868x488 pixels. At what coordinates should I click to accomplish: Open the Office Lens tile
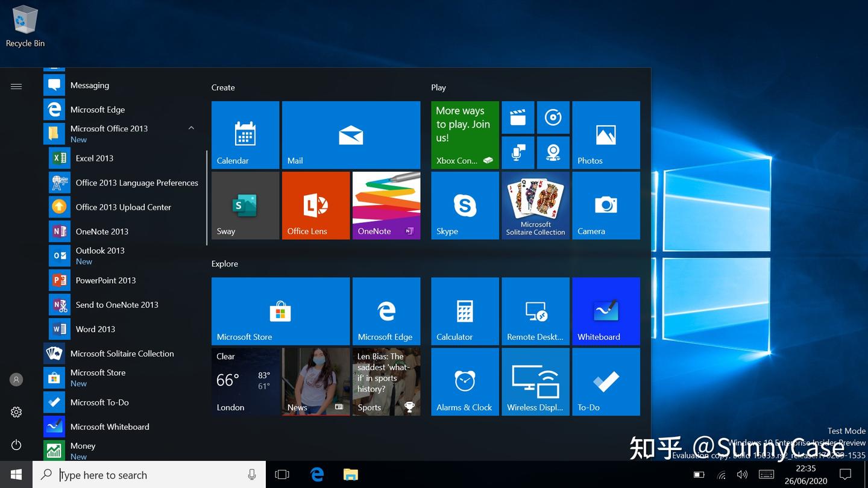click(x=315, y=205)
